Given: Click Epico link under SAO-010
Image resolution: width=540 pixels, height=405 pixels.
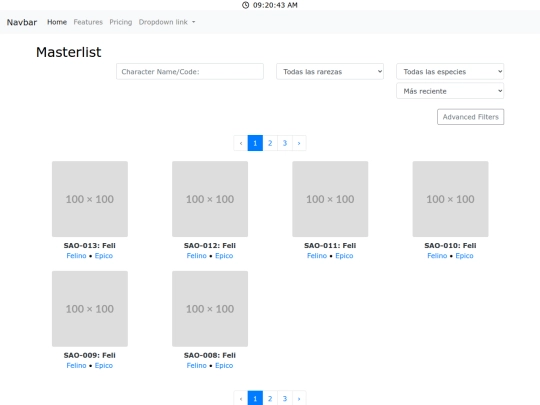Looking at the screenshot, I should [464, 256].
